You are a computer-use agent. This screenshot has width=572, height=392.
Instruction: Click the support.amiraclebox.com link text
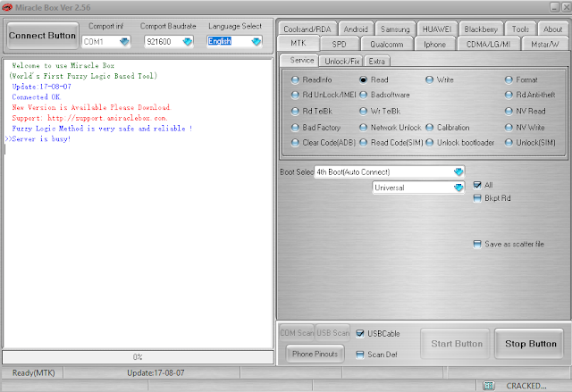point(107,118)
